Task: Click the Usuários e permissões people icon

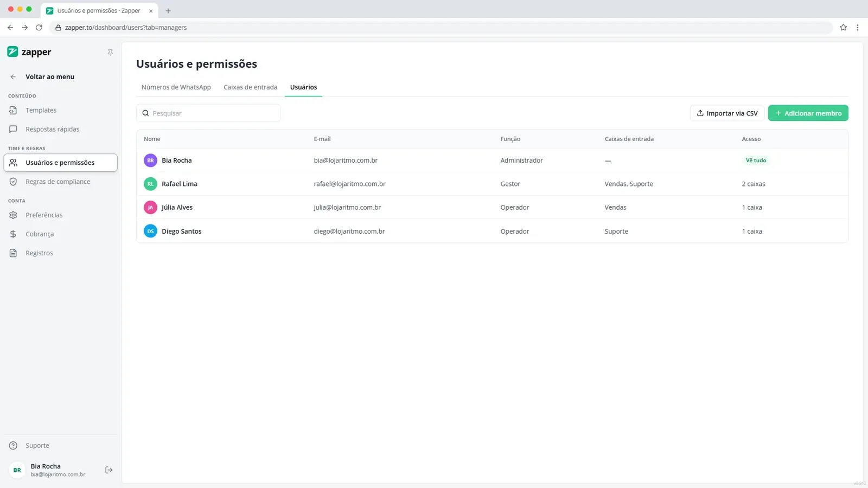Action: point(13,163)
